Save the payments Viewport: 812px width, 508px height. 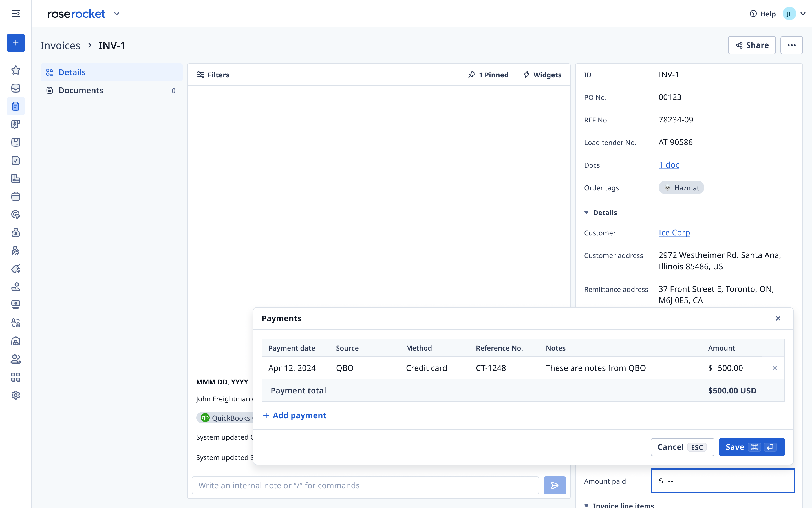click(752, 447)
